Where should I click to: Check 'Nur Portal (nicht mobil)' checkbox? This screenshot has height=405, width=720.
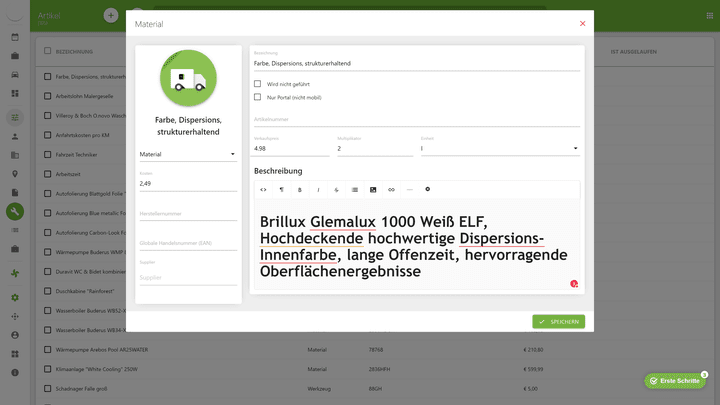pyautogui.click(x=258, y=97)
